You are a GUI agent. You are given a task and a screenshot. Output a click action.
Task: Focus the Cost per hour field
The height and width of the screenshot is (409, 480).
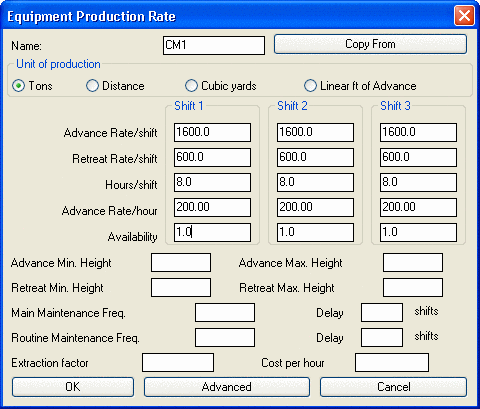point(392,362)
